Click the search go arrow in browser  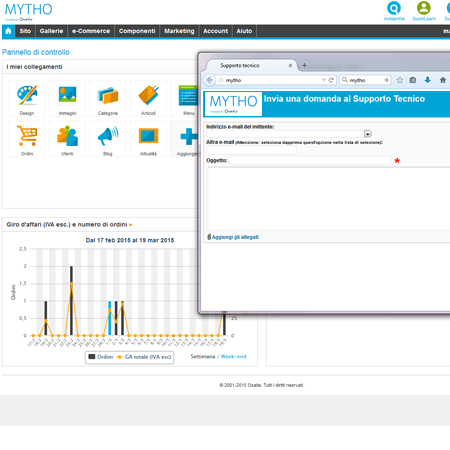pos(386,80)
